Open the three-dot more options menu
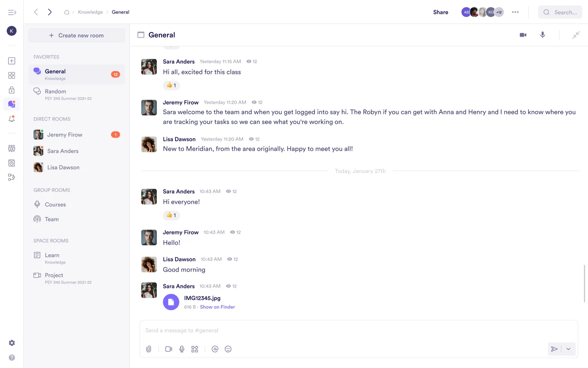The image size is (588, 368). click(x=515, y=12)
